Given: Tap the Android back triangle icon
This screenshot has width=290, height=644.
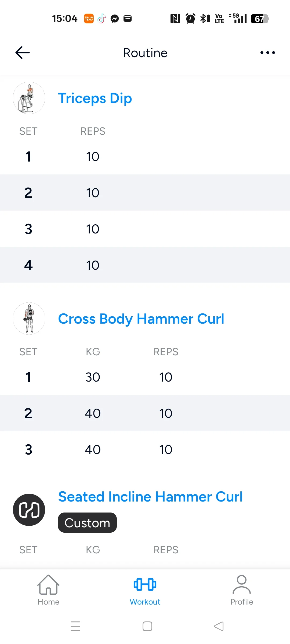Looking at the screenshot, I should [219, 626].
